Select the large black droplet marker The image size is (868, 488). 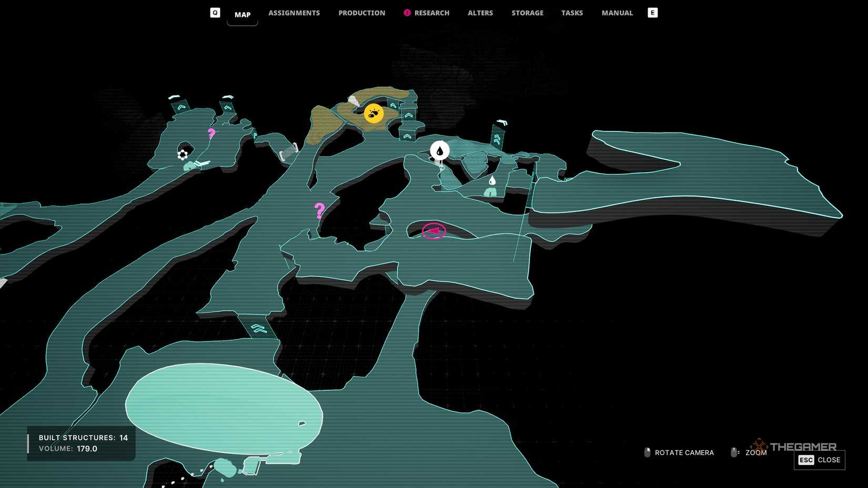click(x=440, y=151)
